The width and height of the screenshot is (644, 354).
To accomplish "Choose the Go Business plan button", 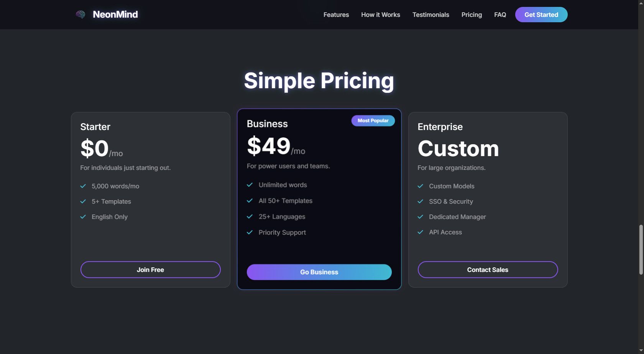I will click(319, 272).
